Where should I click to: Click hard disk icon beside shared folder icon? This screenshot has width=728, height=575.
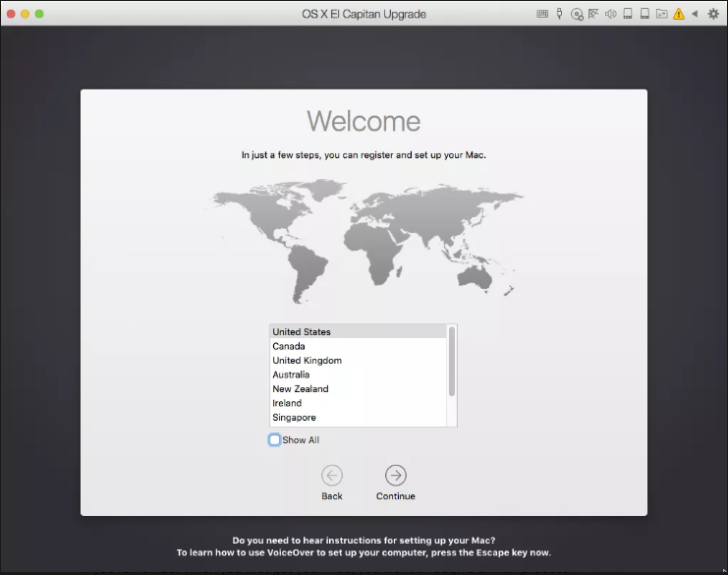(x=644, y=14)
